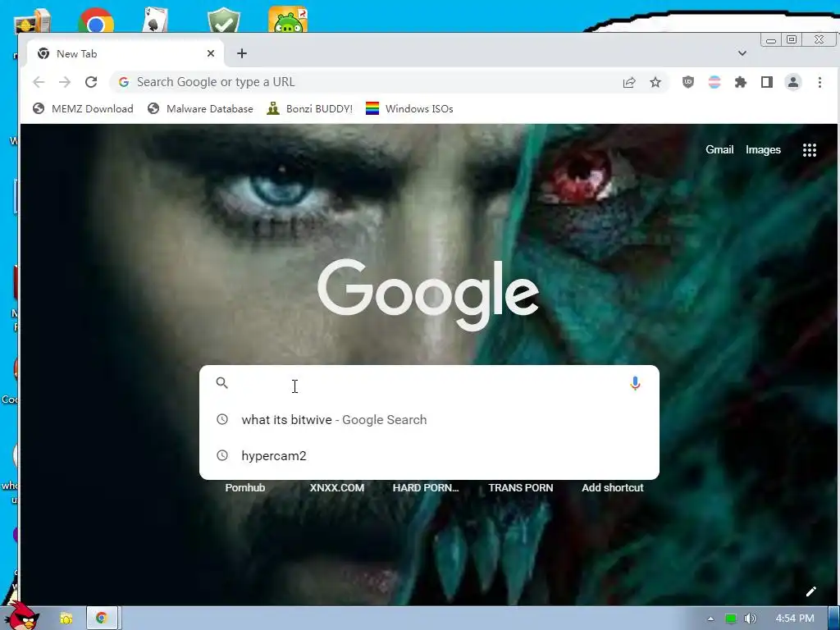Click the magnifier icon in search box

tap(221, 383)
